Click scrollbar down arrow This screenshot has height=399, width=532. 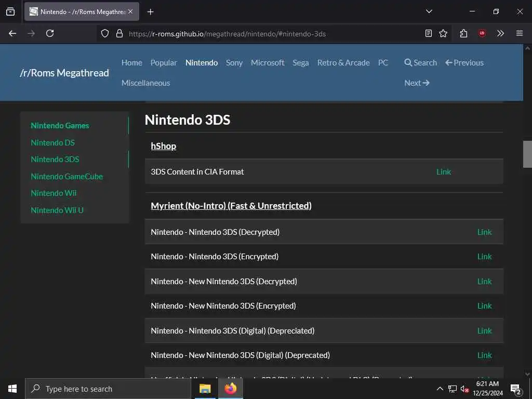(x=527, y=374)
